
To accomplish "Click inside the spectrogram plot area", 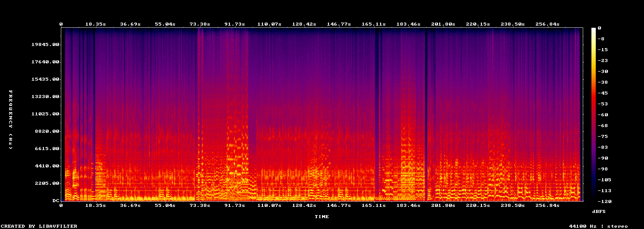I will click(x=322, y=114).
